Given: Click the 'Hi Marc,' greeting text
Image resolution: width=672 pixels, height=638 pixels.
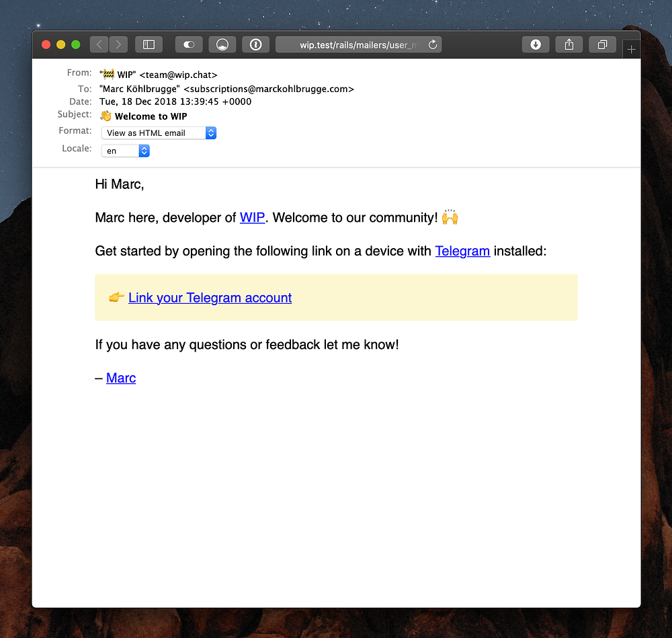Looking at the screenshot, I should click(x=120, y=184).
